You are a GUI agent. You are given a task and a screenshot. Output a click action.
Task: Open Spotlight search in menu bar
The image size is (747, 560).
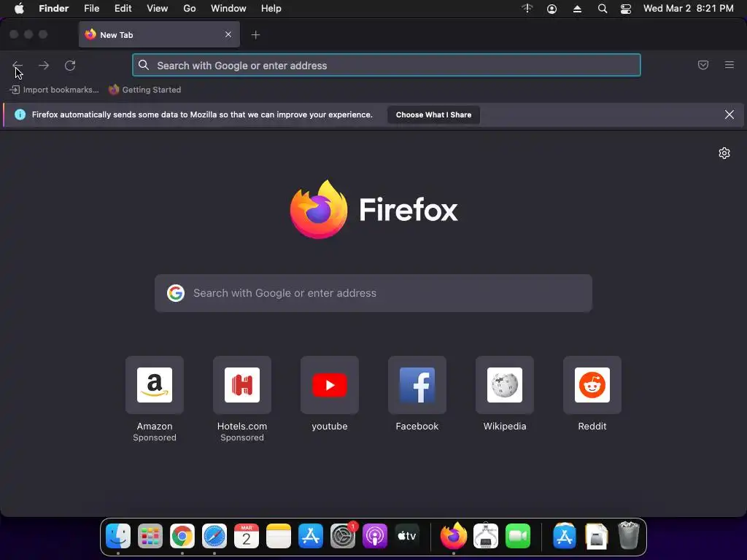(602, 9)
